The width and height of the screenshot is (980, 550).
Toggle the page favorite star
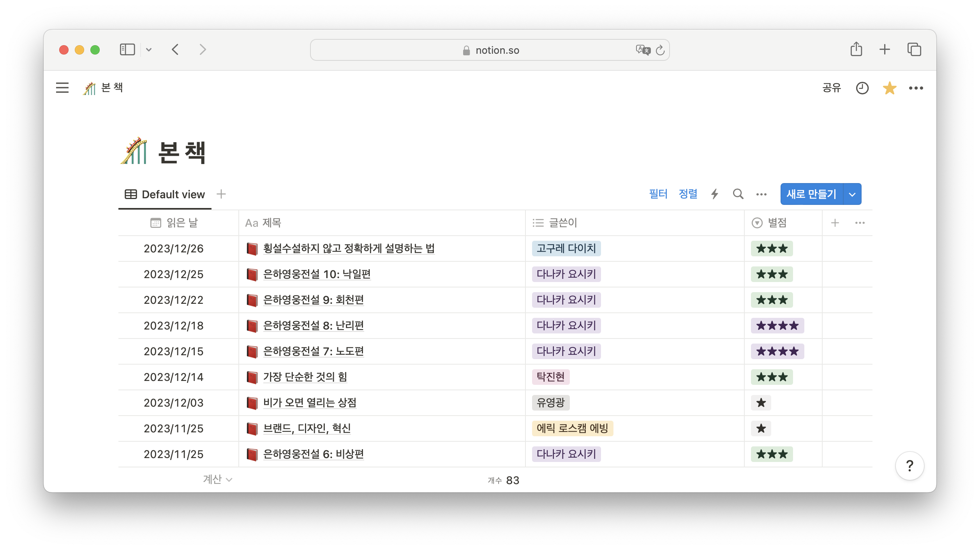(889, 88)
